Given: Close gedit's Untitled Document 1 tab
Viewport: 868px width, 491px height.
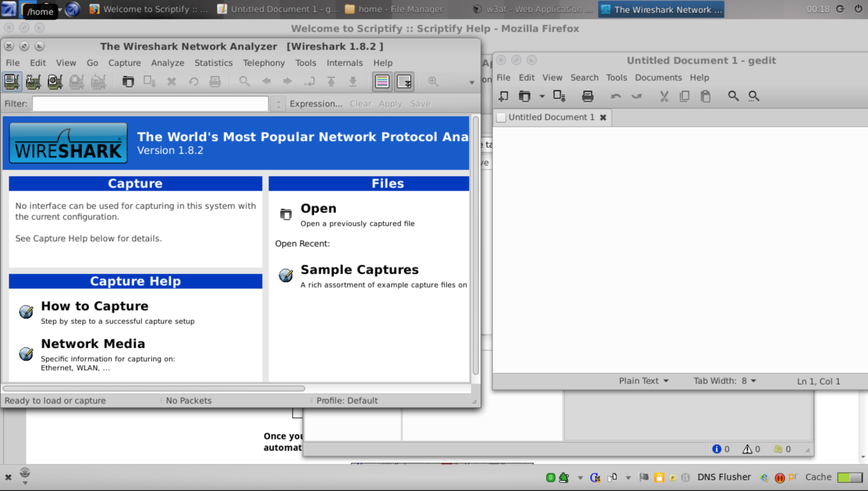Looking at the screenshot, I should click(603, 117).
